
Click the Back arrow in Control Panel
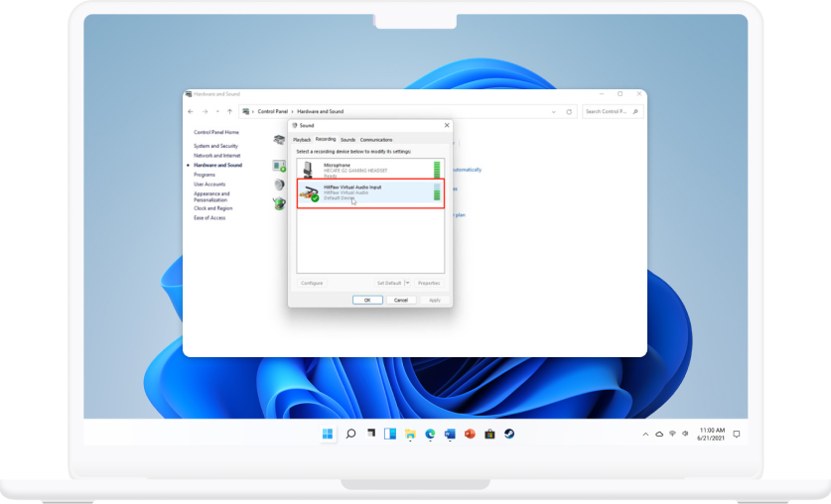point(192,111)
